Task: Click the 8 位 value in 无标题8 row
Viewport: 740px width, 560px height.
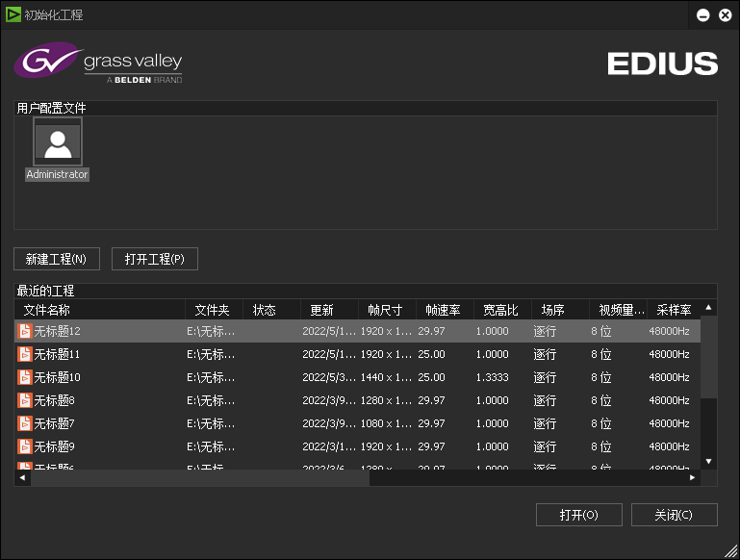Action: 601,400
